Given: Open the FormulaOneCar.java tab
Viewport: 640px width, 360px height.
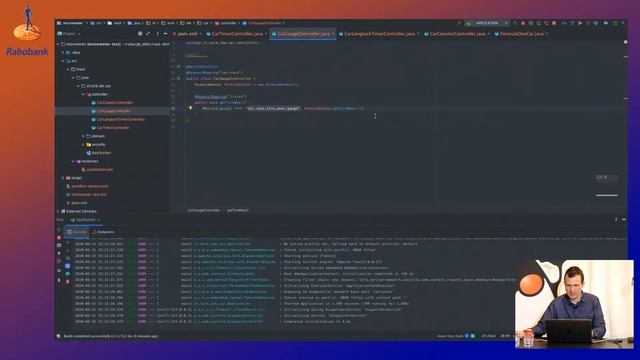Looking at the screenshot, I should 521,34.
